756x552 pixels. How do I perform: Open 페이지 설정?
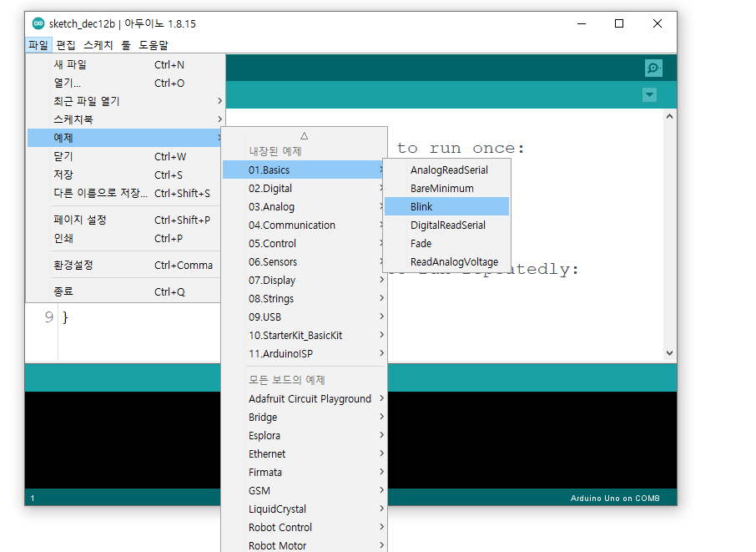(124, 220)
